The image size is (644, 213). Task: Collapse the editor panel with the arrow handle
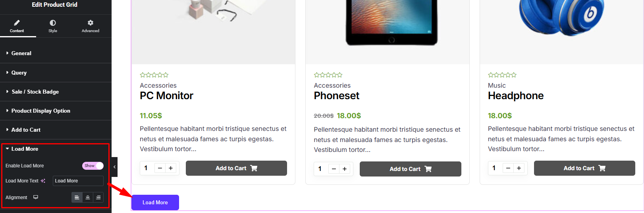click(114, 167)
